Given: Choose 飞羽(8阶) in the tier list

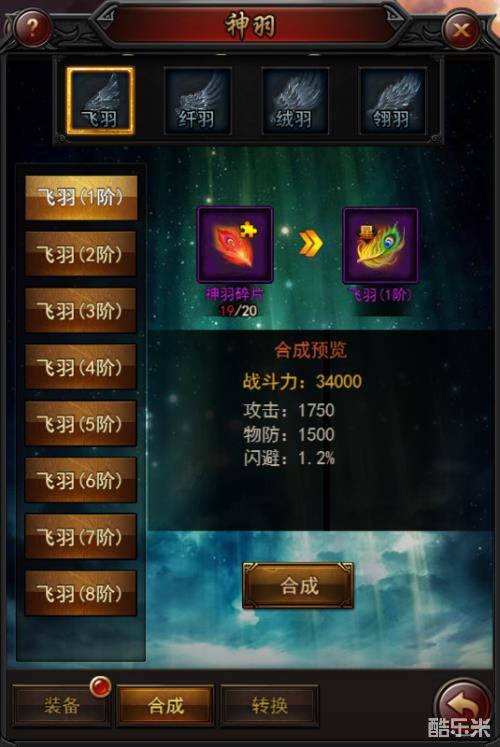Looking at the screenshot, I should point(81,593).
